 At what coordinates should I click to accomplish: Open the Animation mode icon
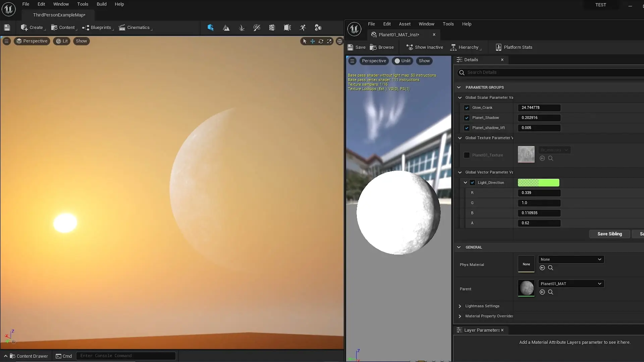[303, 28]
